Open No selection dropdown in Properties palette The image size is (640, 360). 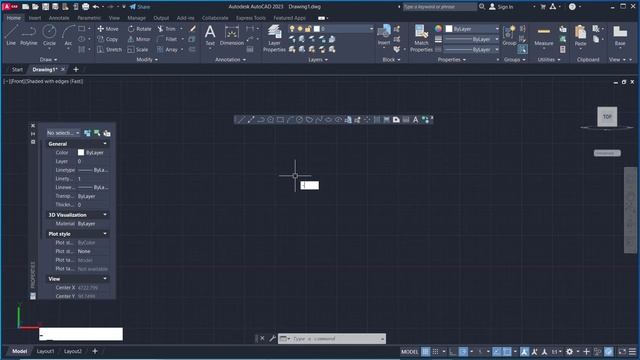(x=63, y=133)
